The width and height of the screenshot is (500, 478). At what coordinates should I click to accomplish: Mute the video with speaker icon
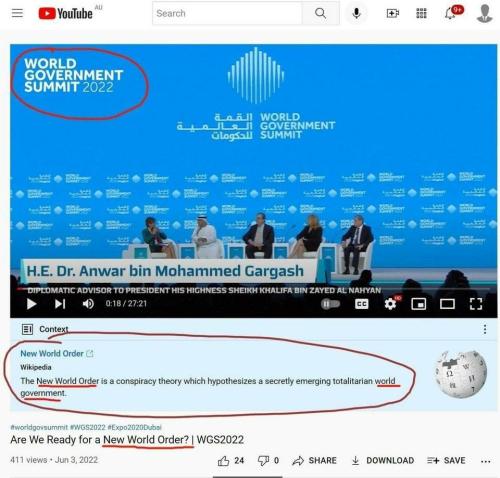tap(88, 304)
